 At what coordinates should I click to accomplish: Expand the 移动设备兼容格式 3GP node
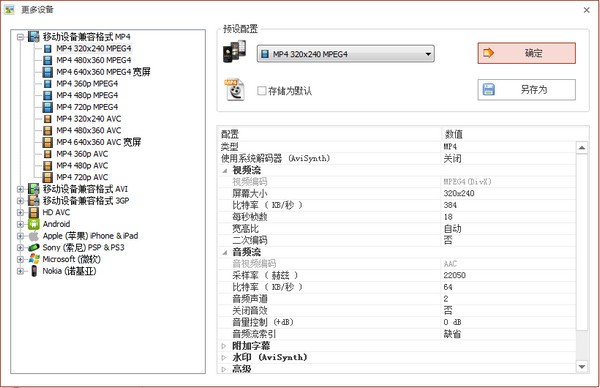pyautogui.click(x=20, y=201)
